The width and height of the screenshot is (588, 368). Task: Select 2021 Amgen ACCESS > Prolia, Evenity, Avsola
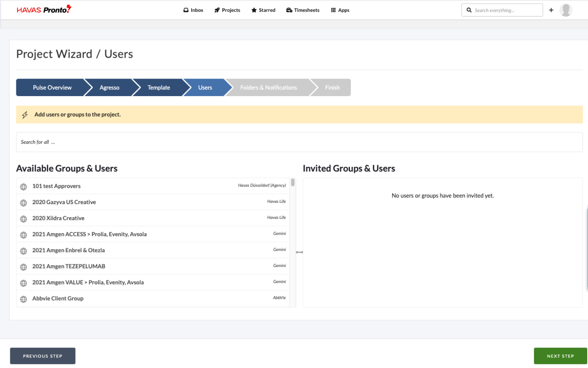pos(153,234)
